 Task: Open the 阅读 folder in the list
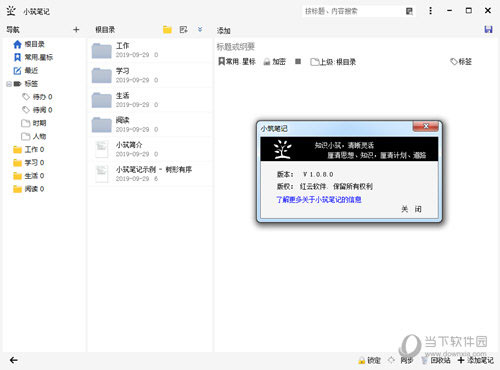click(x=150, y=125)
